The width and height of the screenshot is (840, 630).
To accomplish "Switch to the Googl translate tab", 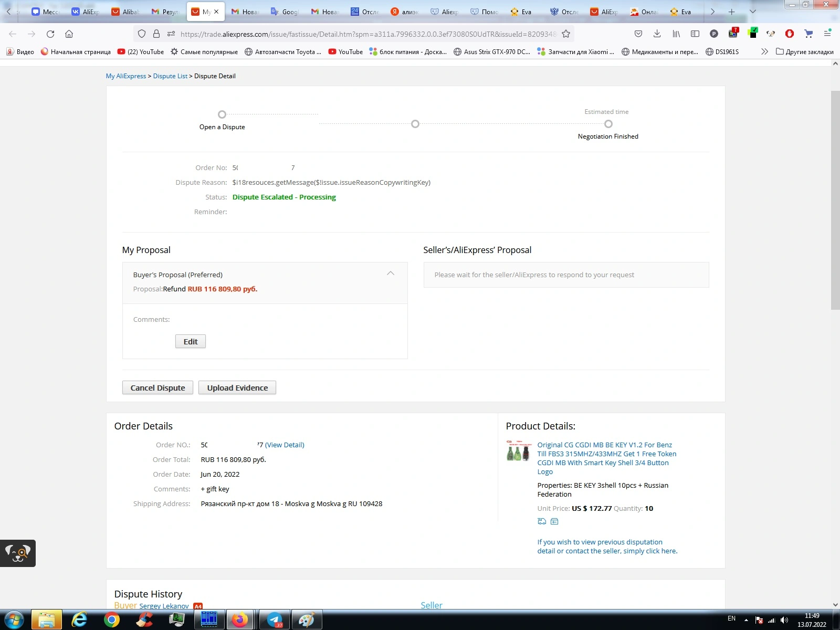I will tap(285, 12).
